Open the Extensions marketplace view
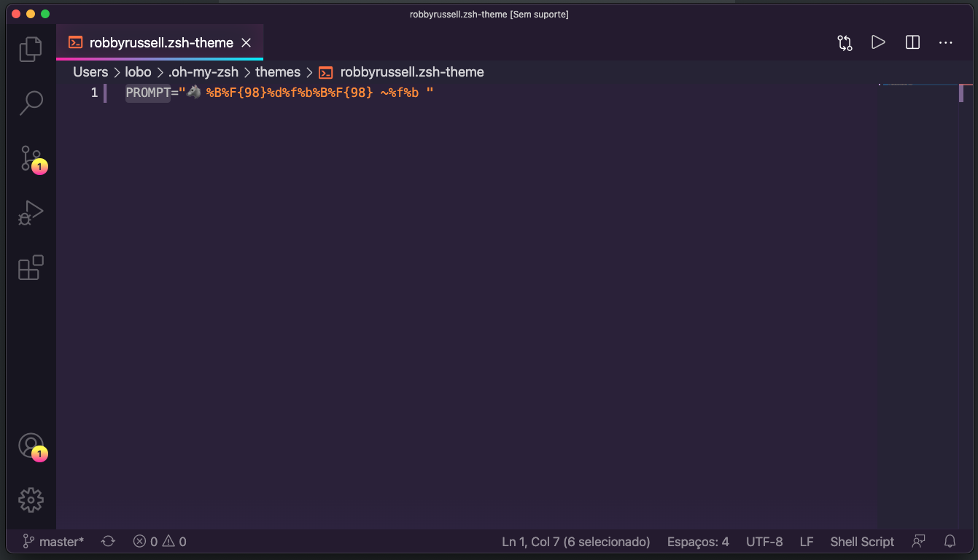Screen dimensions: 978x560 pyautogui.click(x=31, y=268)
